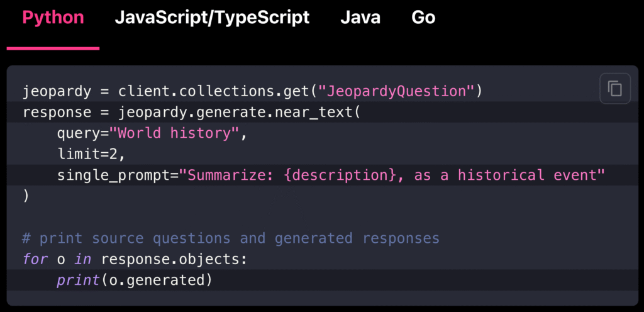Click the print function call
This screenshot has width=644, height=312.
74,280
